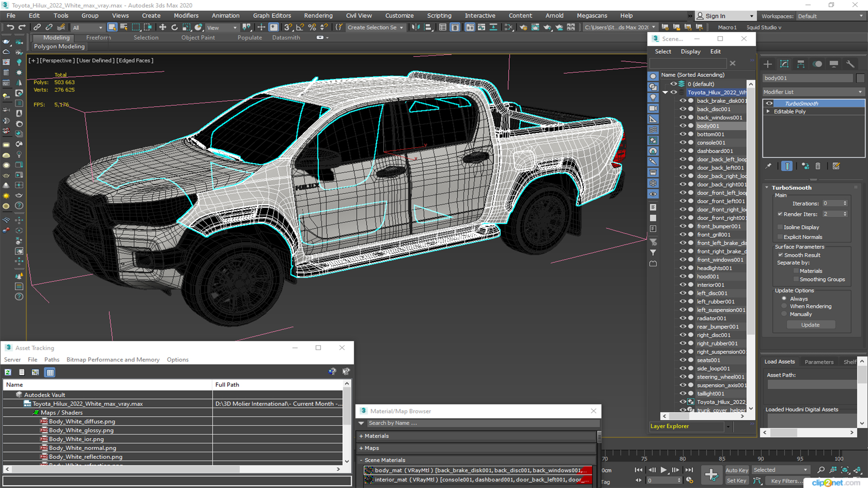Viewport: 868px width, 488px height.
Task: Open selection filter All dropdown
Action: pyautogui.click(x=88, y=28)
